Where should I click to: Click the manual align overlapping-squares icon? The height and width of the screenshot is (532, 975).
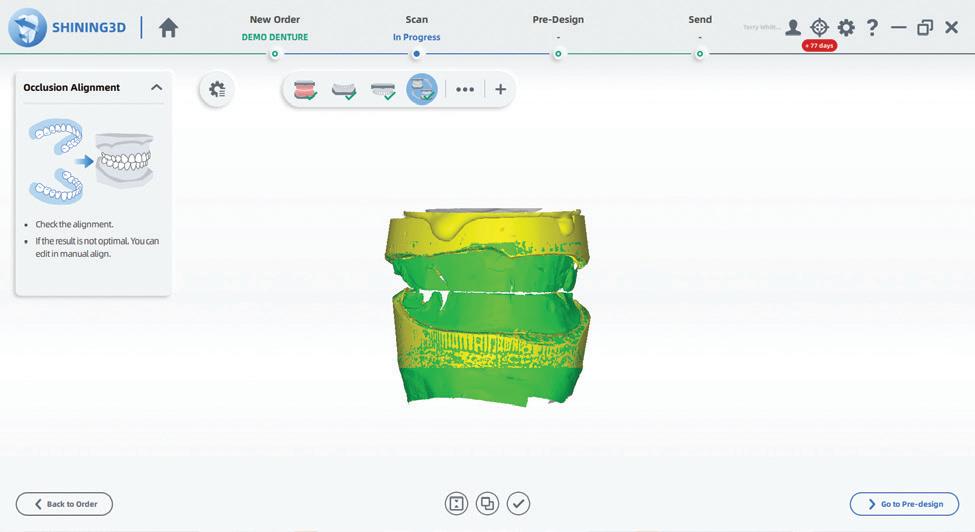(x=487, y=503)
